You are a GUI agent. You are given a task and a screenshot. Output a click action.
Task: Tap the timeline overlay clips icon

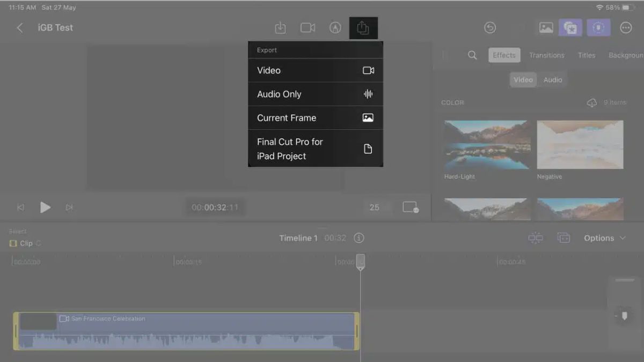coord(563,238)
